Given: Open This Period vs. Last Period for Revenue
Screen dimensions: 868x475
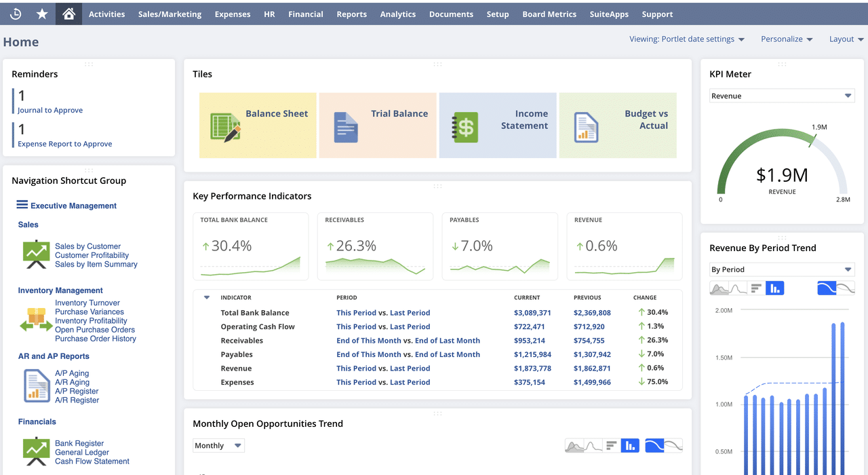Looking at the screenshot, I should tap(383, 368).
